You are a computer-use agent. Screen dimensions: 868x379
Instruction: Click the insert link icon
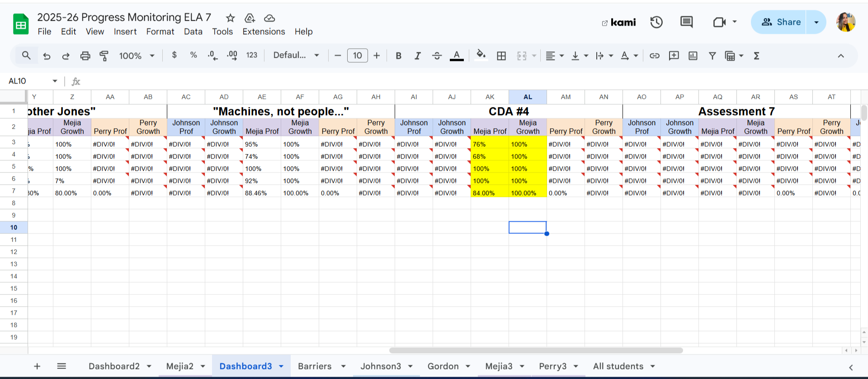coord(654,56)
